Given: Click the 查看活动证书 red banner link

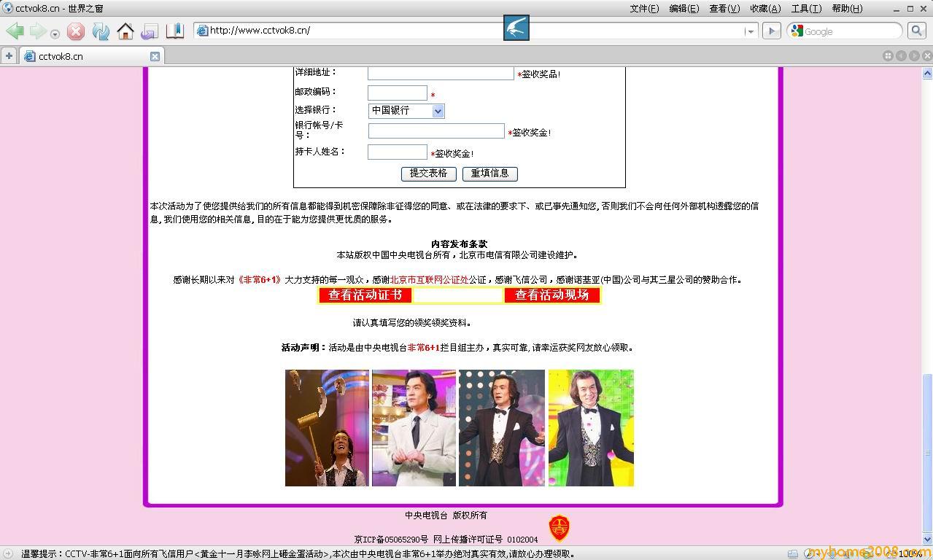Looking at the screenshot, I should click(x=365, y=295).
